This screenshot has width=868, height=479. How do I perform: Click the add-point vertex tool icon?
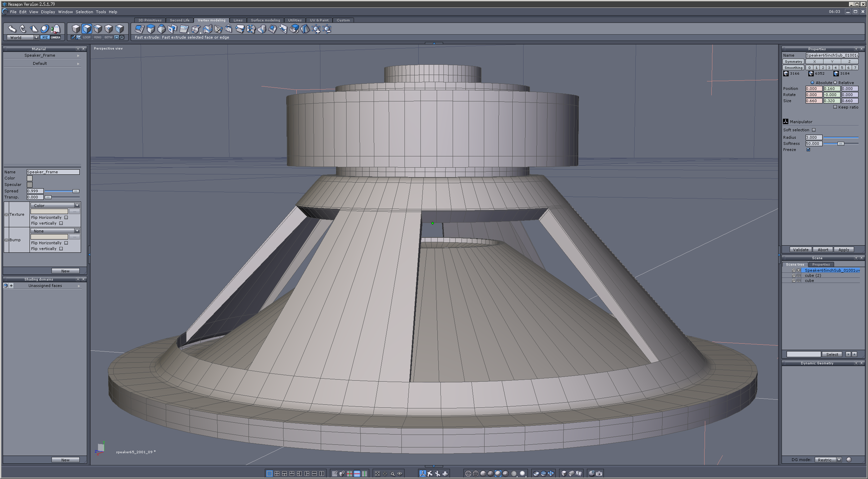[316, 30]
